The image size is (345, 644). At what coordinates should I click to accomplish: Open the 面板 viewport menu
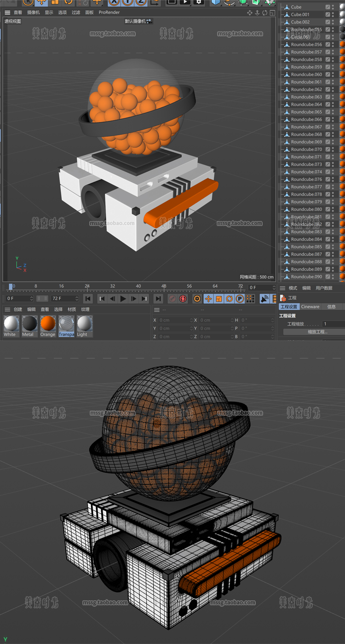[89, 12]
